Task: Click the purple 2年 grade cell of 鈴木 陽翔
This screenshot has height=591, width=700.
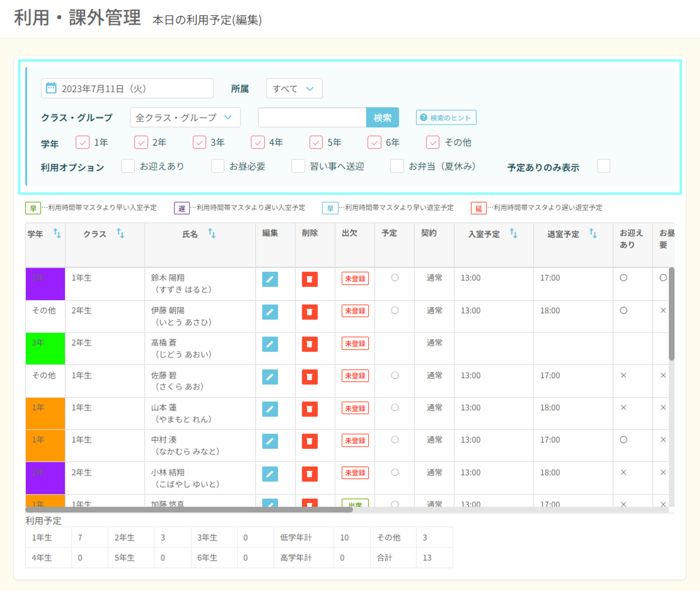Action: (x=45, y=284)
